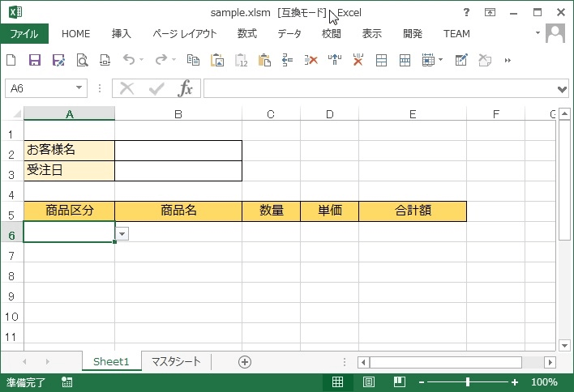The height and width of the screenshot is (392, 574).
Task: Click the New blank workbook icon
Action: pyautogui.click(x=11, y=60)
